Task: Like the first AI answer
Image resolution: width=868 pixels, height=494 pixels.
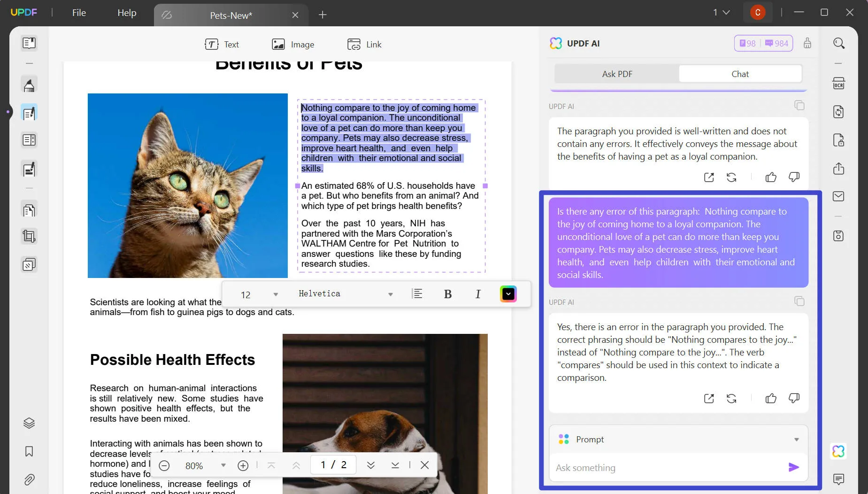Action: 771,177
